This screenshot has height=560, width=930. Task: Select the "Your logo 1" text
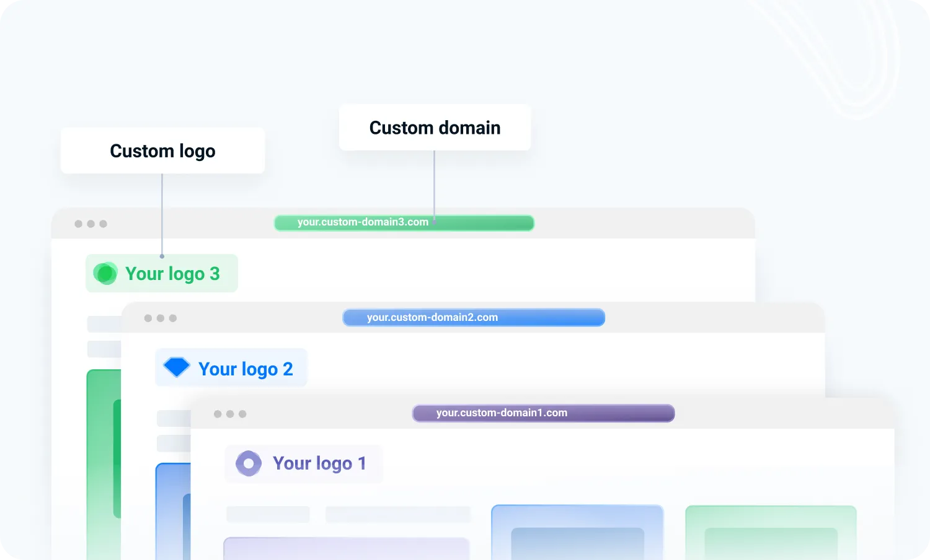(319, 463)
